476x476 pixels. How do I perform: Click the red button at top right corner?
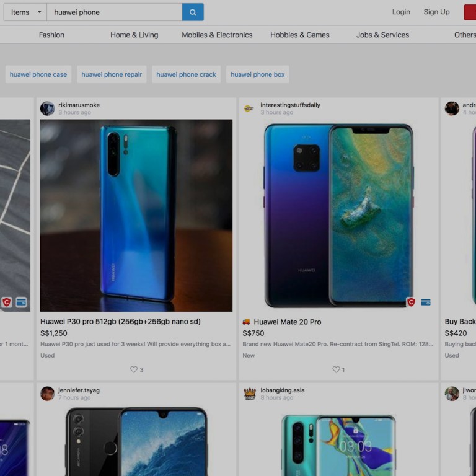tap(470, 12)
